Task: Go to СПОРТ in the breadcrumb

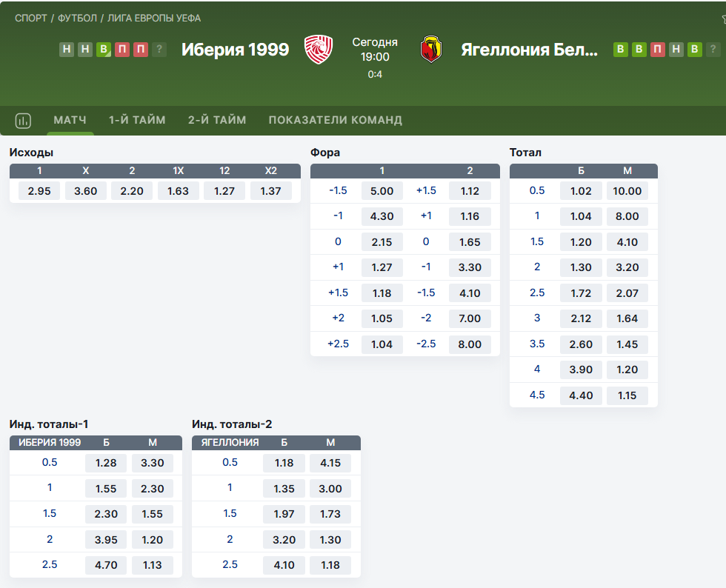Action: coord(31,18)
